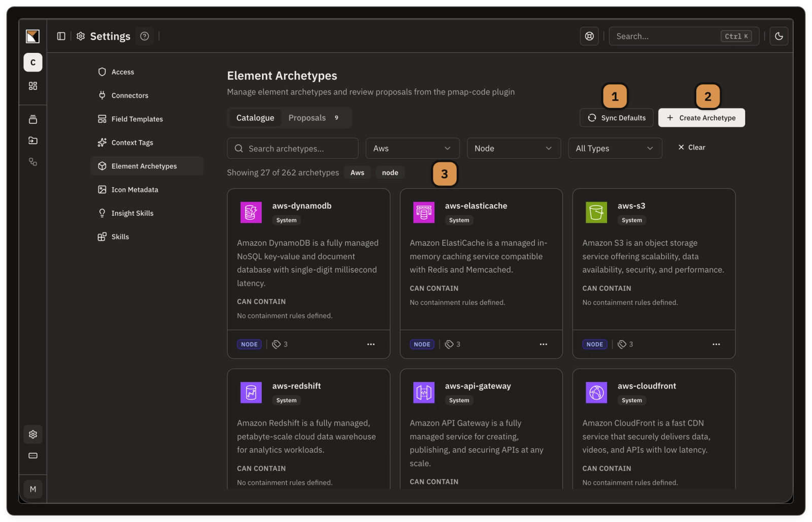The height and width of the screenshot is (522, 812).
Task: Click the aws-api-gateway card title
Action: pos(478,386)
